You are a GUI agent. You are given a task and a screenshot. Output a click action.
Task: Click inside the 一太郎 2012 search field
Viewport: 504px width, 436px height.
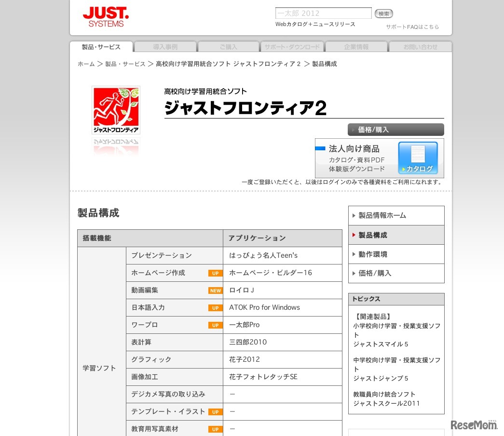tap(323, 13)
